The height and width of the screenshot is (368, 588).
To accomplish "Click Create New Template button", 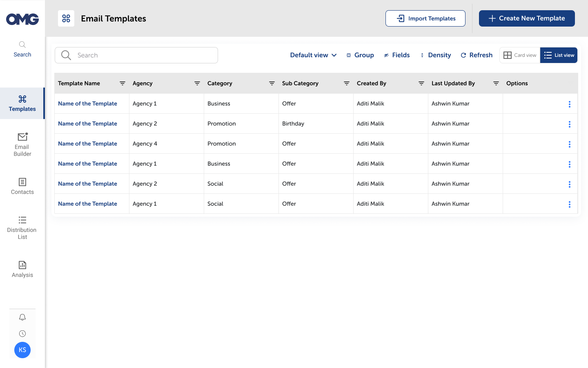I will point(527,18).
